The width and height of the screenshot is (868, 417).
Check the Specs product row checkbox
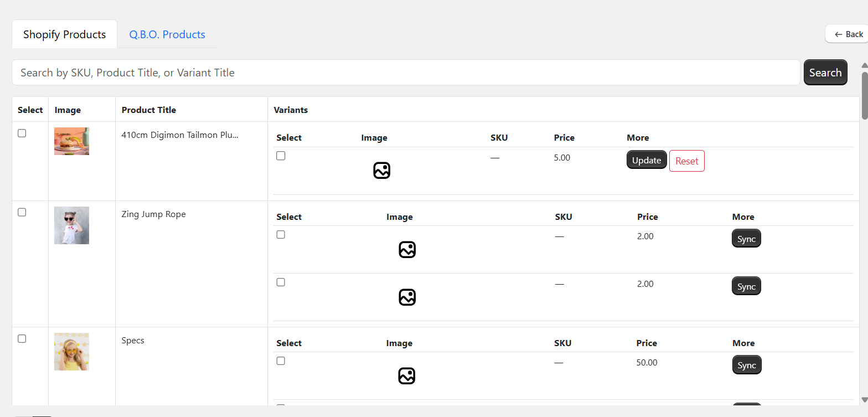click(x=22, y=338)
